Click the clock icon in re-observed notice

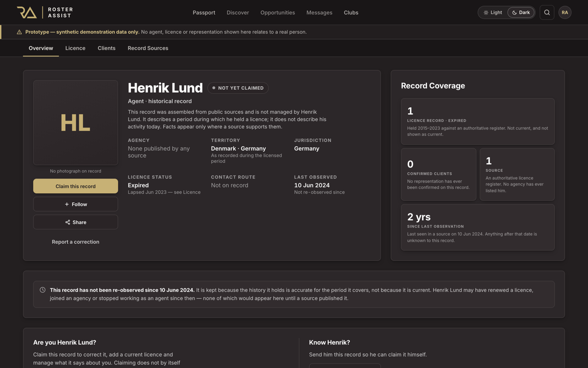pos(43,290)
